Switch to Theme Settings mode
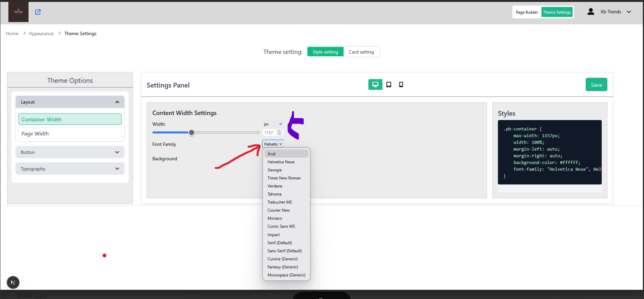The image size is (644, 299). pos(557,12)
